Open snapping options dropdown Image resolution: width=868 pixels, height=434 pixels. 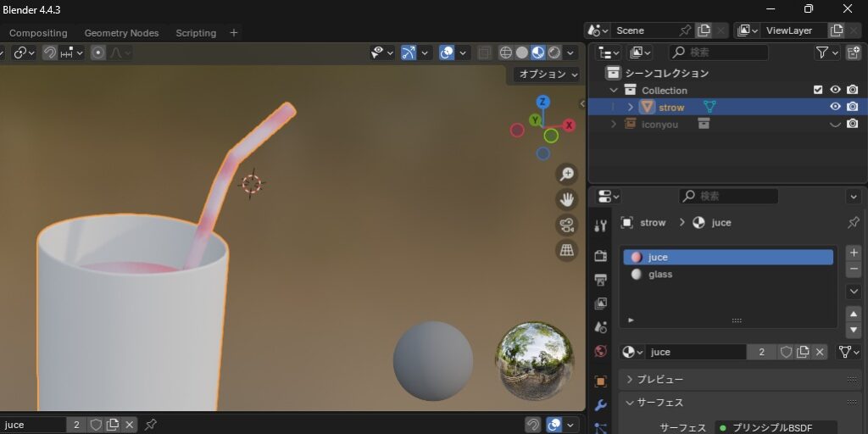point(72,53)
